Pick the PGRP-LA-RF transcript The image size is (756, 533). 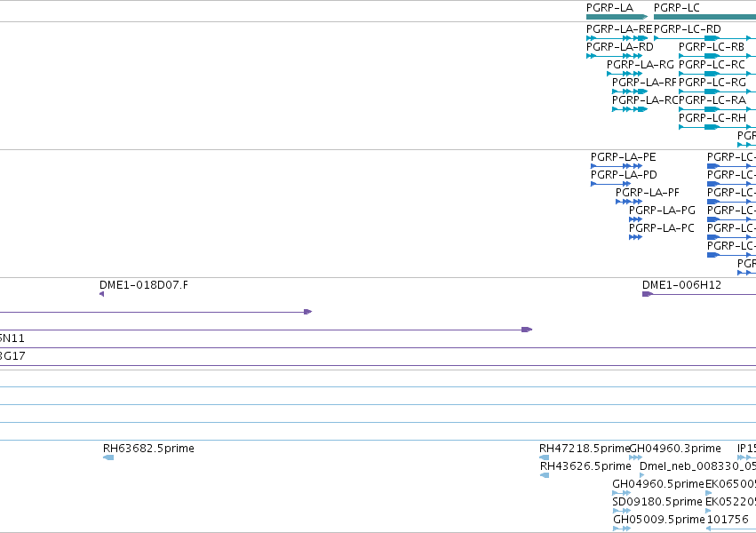pos(630,91)
